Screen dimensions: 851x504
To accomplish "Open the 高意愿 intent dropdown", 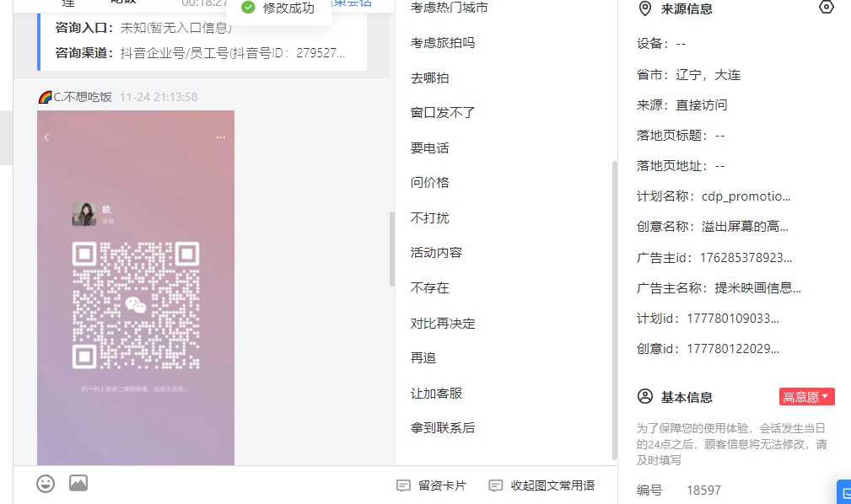I will click(806, 397).
